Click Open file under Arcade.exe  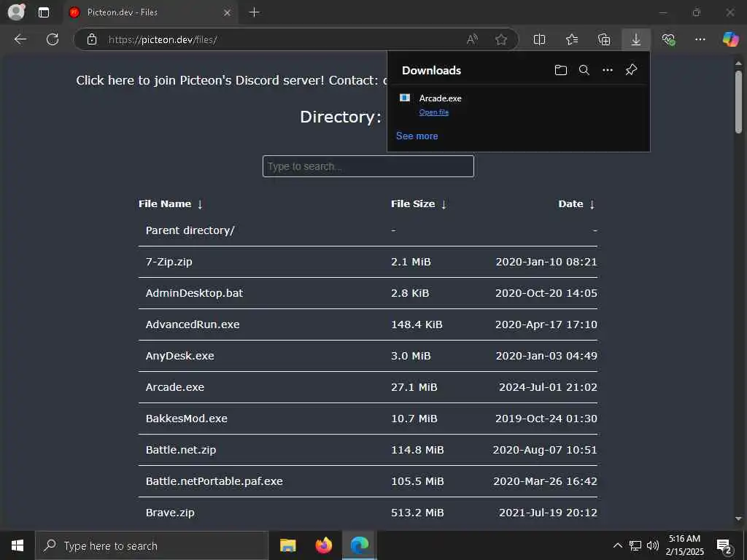[433, 112]
